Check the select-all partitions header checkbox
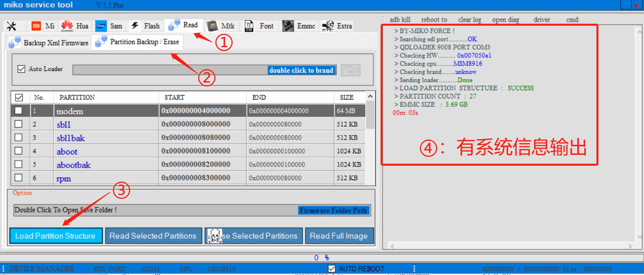644x275 pixels. [19, 97]
